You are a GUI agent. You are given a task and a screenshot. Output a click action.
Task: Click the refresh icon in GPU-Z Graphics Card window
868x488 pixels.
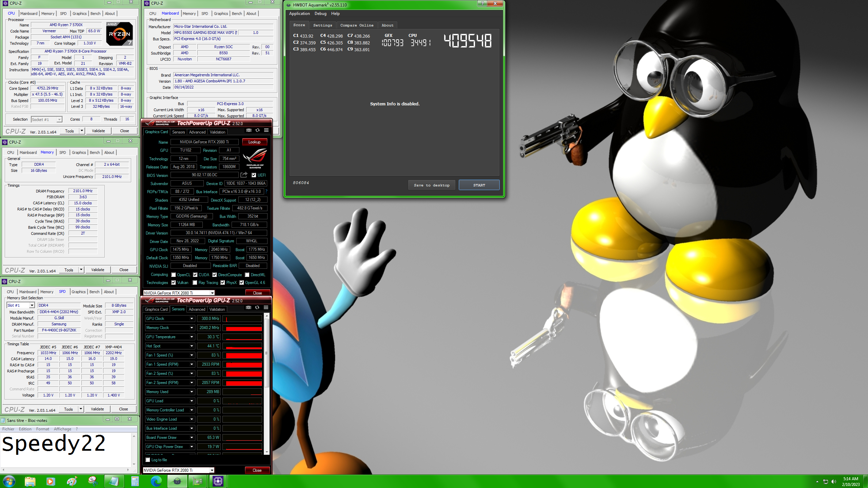pos(257,130)
